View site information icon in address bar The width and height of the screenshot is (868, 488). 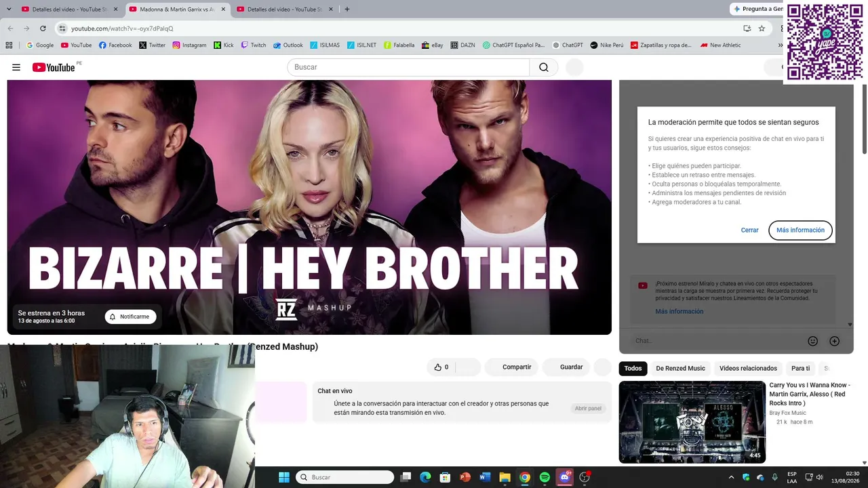tap(62, 28)
